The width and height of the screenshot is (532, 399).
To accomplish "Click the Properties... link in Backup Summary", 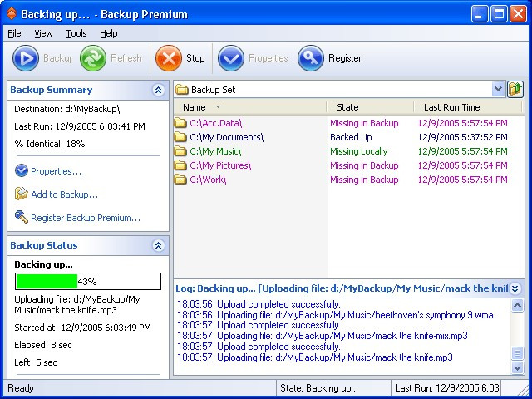I will [56, 171].
